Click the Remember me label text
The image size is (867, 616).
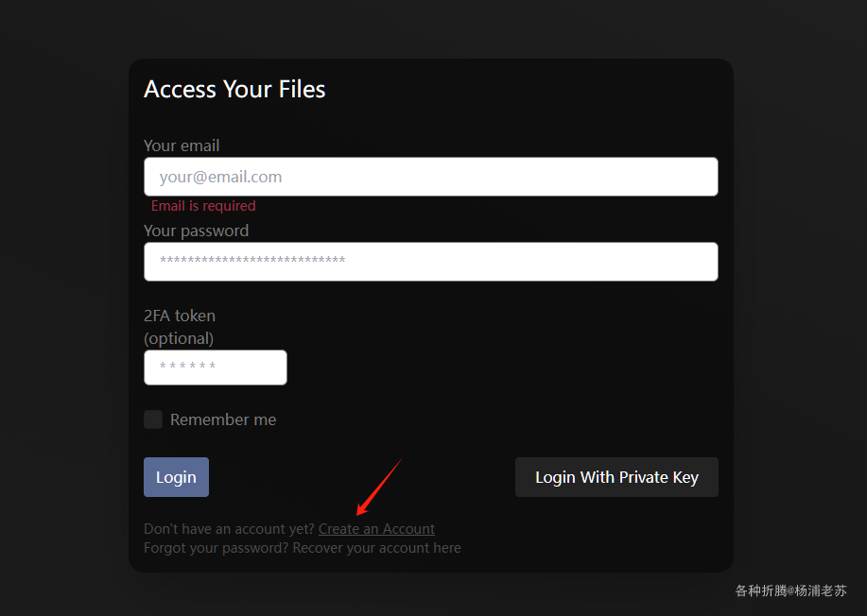pyautogui.click(x=223, y=419)
